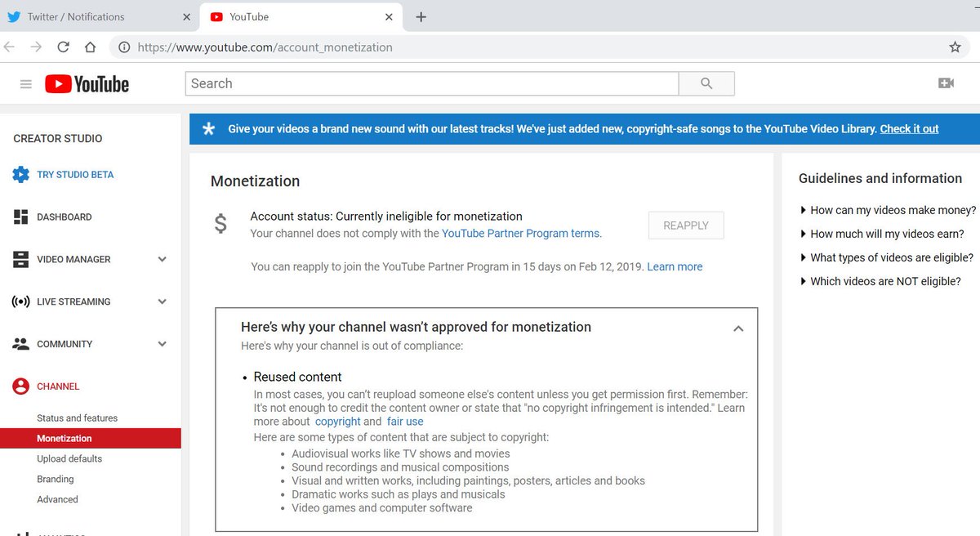Open YouTube Partner Program terms link
980x536 pixels.
pyautogui.click(x=521, y=233)
